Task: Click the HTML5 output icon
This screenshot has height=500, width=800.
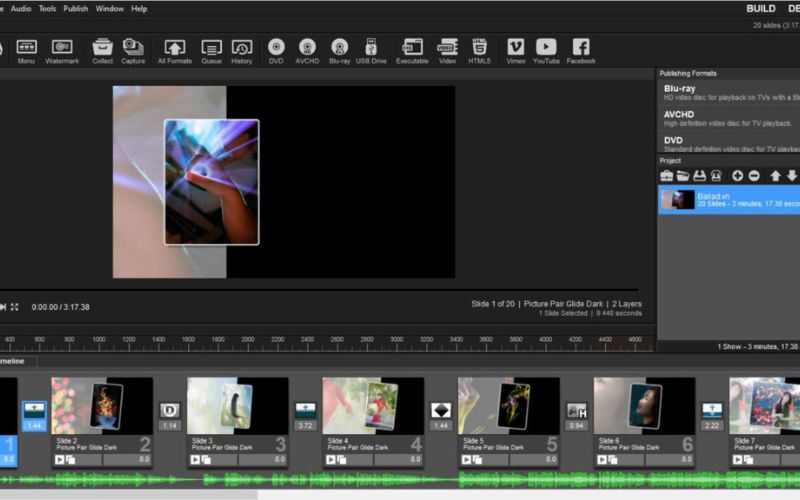Action: (480, 50)
